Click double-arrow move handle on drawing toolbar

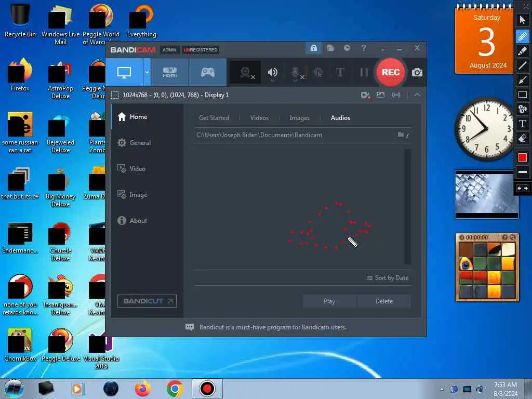[523, 188]
